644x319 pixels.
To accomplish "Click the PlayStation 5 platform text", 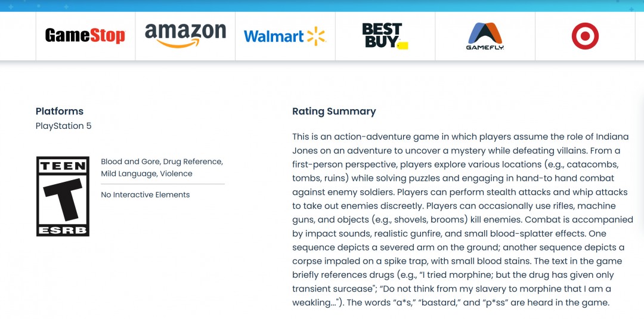I will click(x=64, y=126).
